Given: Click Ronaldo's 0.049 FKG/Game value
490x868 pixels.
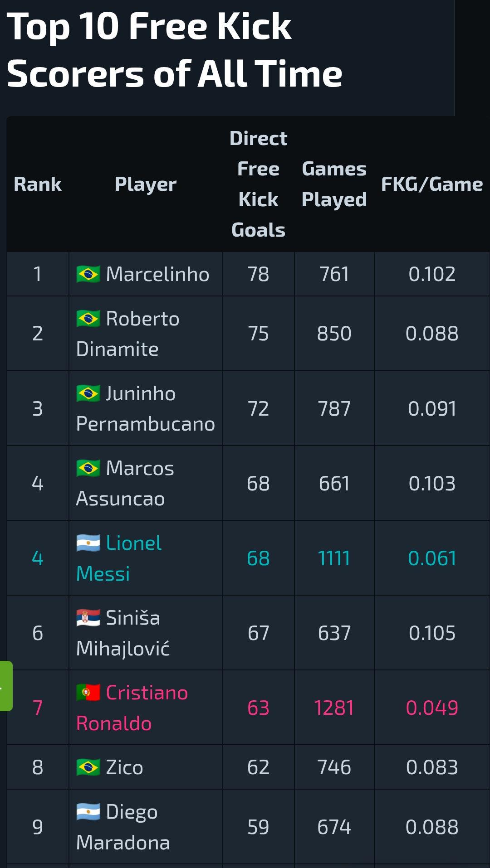Looking at the screenshot, I should tap(432, 708).
